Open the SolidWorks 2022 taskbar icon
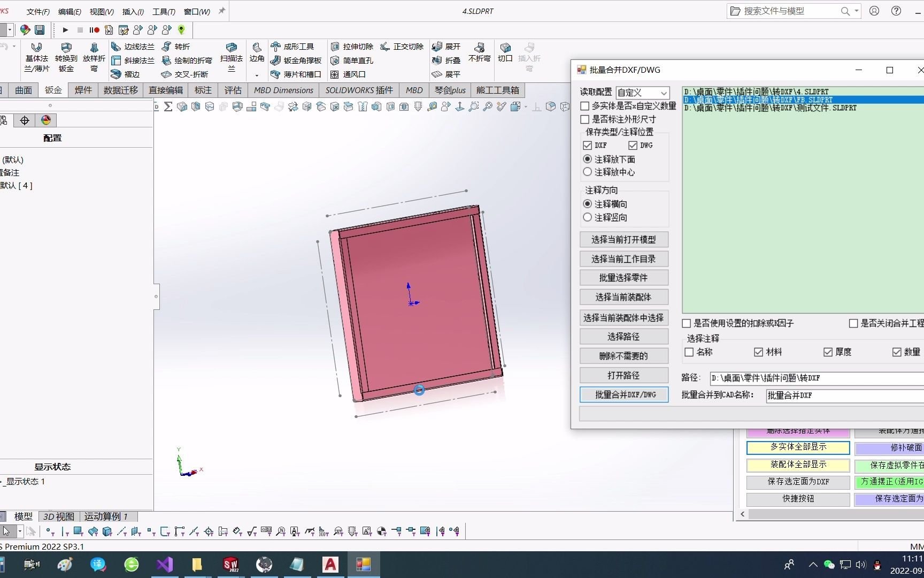This screenshot has width=924, height=578. [x=230, y=564]
